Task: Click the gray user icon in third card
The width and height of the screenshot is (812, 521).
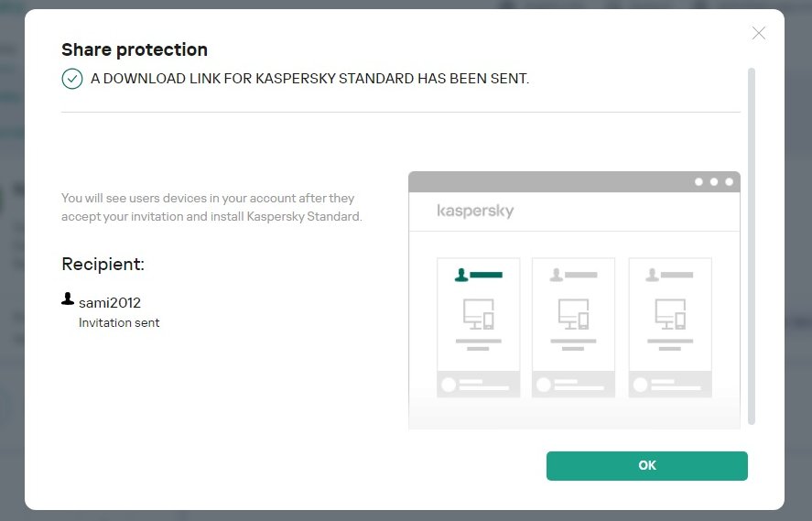Action: coord(652,274)
